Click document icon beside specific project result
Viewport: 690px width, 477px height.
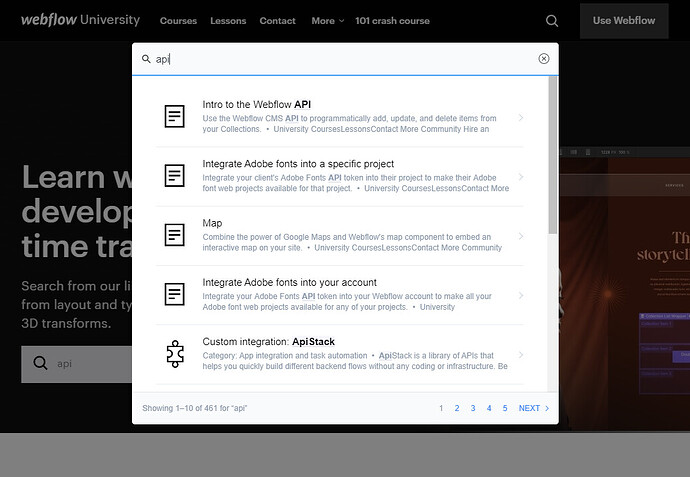coord(174,176)
